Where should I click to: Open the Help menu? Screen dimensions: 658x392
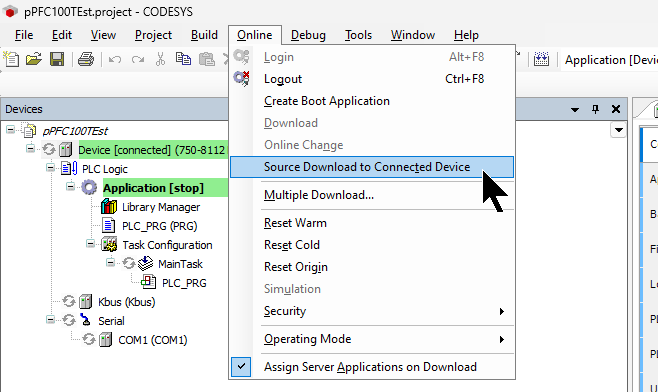coord(466,35)
